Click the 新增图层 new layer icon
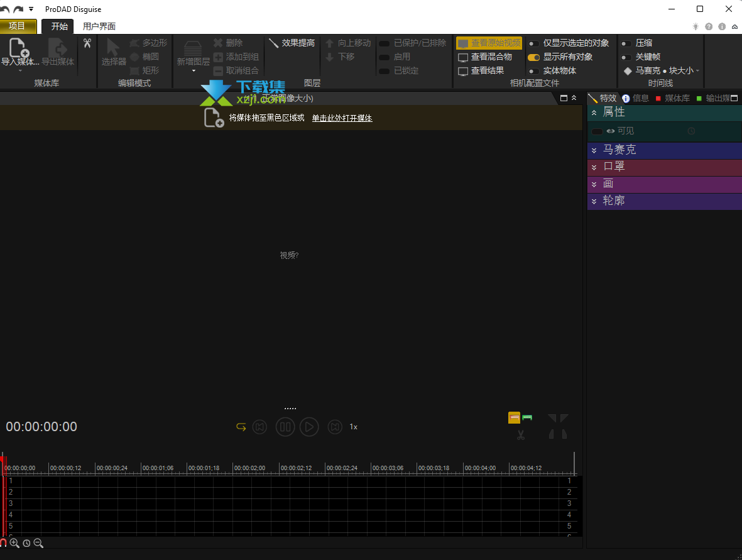Image resolution: width=742 pixels, height=560 pixels. pyautogui.click(x=193, y=48)
